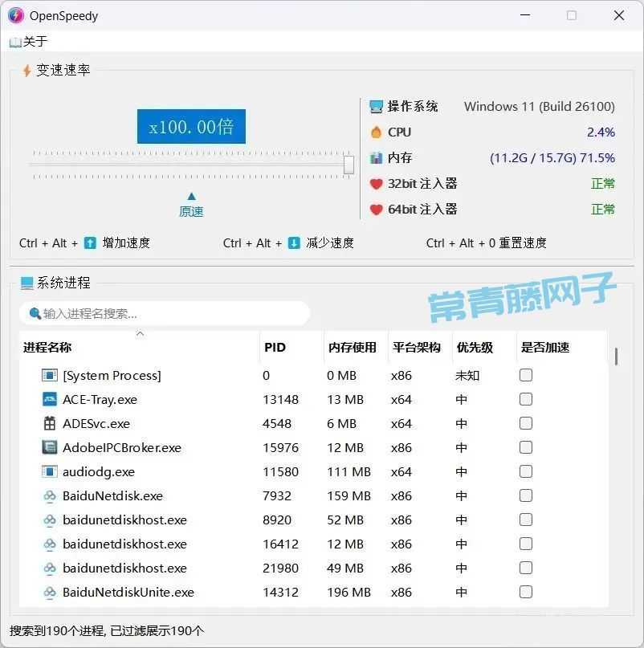Close the OpenSpeedy window
This screenshot has height=648, width=644.
pos(619,15)
